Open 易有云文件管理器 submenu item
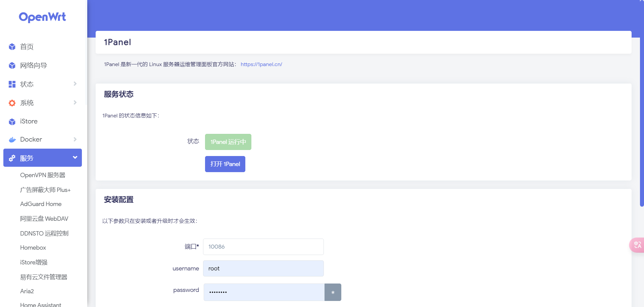 click(44, 277)
